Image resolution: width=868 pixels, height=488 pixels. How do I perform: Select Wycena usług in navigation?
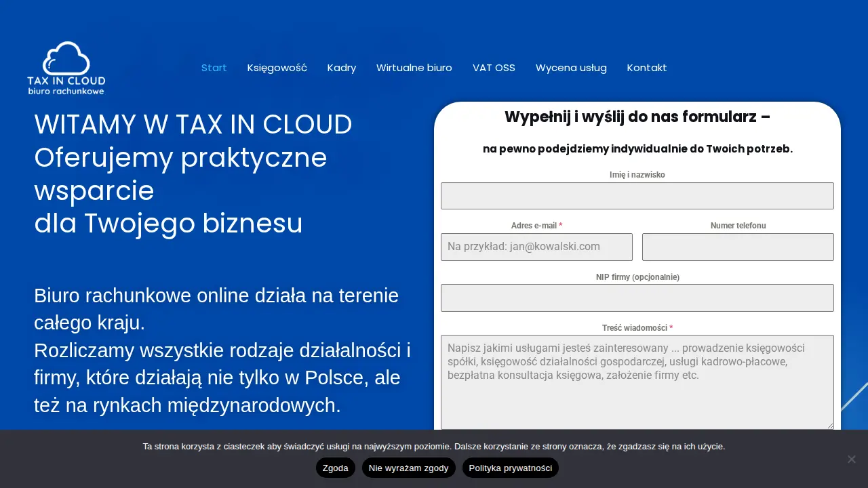tap(571, 68)
